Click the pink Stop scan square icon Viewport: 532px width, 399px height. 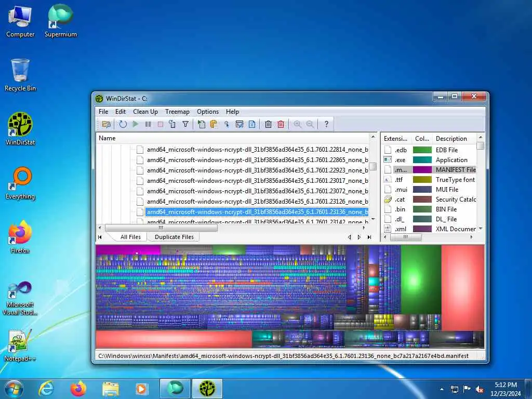(160, 124)
